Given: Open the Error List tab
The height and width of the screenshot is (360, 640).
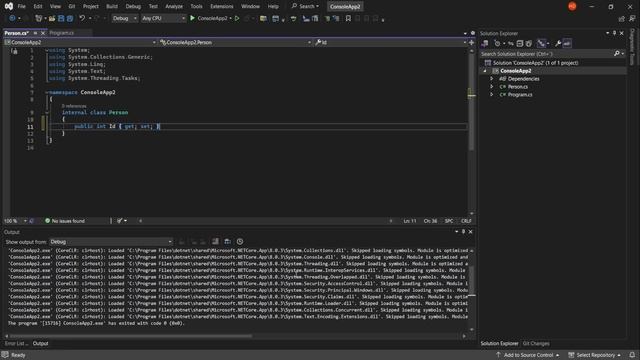Looking at the screenshot, I should [17, 344].
